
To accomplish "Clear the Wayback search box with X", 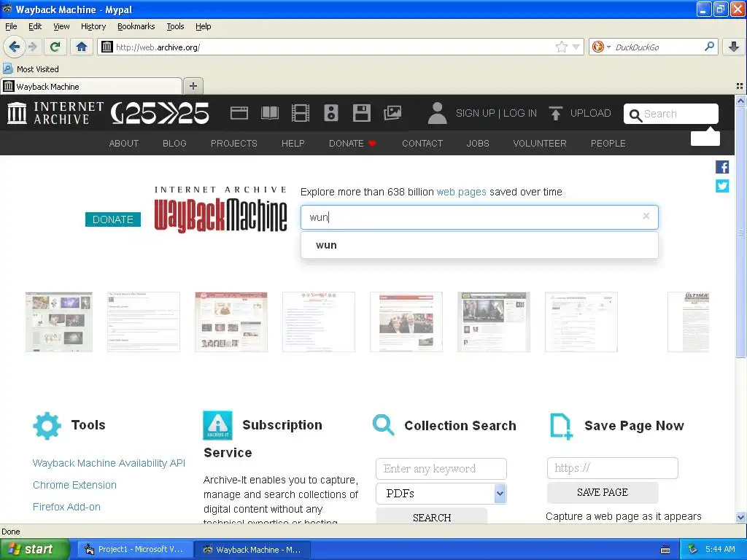I will tap(646, 216).
